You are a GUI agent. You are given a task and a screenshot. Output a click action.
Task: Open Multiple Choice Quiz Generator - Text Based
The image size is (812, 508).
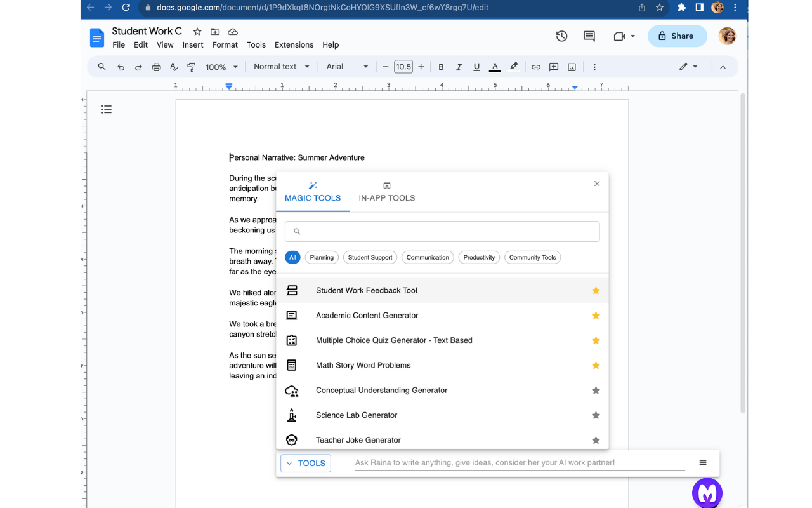pos(442,340)
